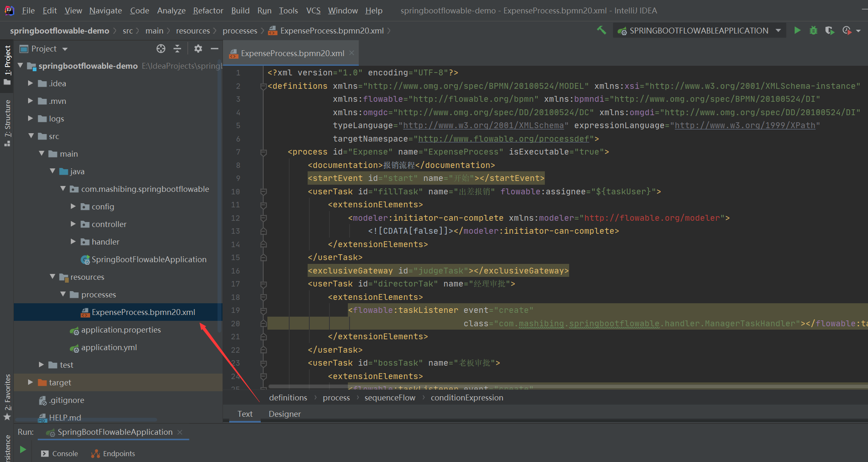The image size is (868, 462).
Task: Open Project panel settings gear
Action: click(x=198, y=49)
